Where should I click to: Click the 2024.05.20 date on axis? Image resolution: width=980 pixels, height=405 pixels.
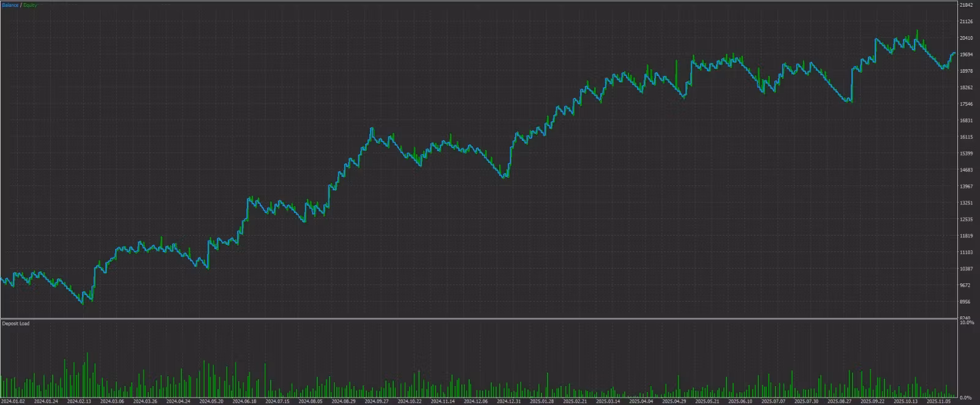[x=211, y=401]
